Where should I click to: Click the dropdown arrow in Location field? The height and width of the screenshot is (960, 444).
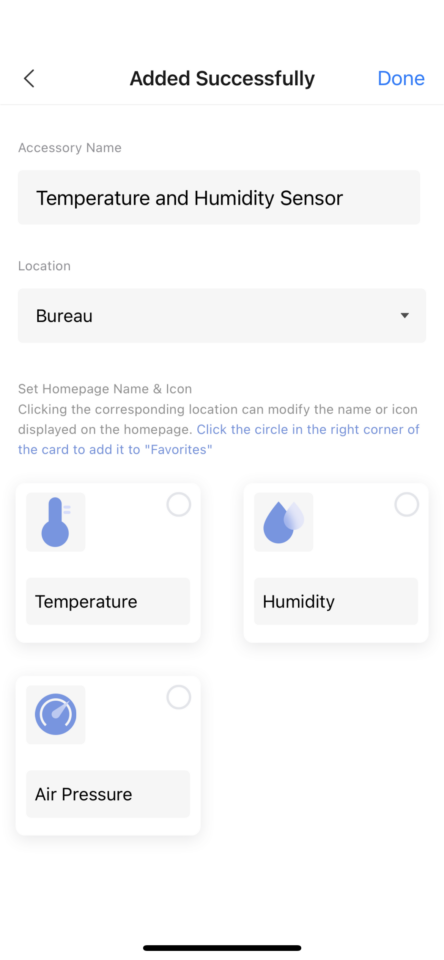(x=404, y=316)
